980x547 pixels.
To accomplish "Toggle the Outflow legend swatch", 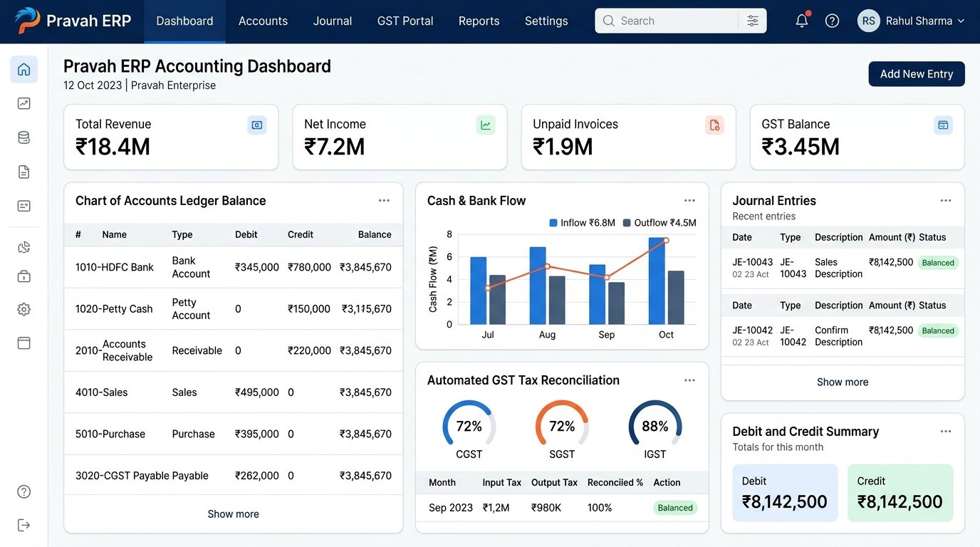I will [627, 223].
